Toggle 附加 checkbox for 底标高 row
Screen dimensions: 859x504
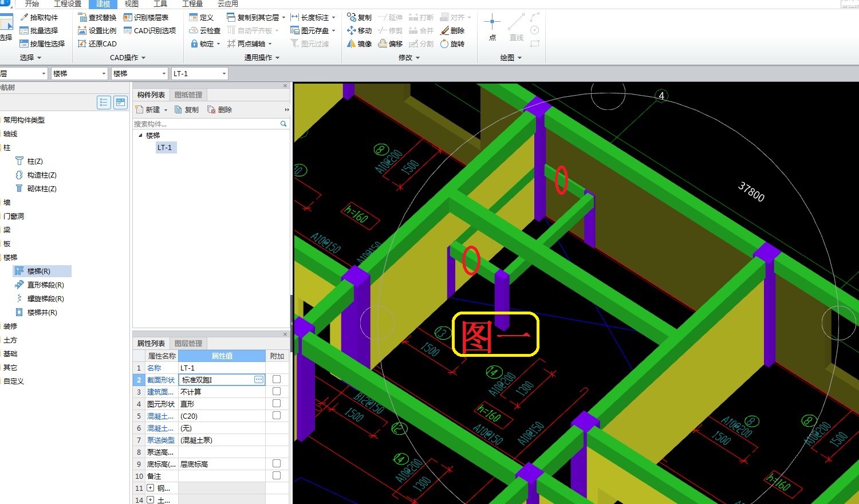[277, 463]
